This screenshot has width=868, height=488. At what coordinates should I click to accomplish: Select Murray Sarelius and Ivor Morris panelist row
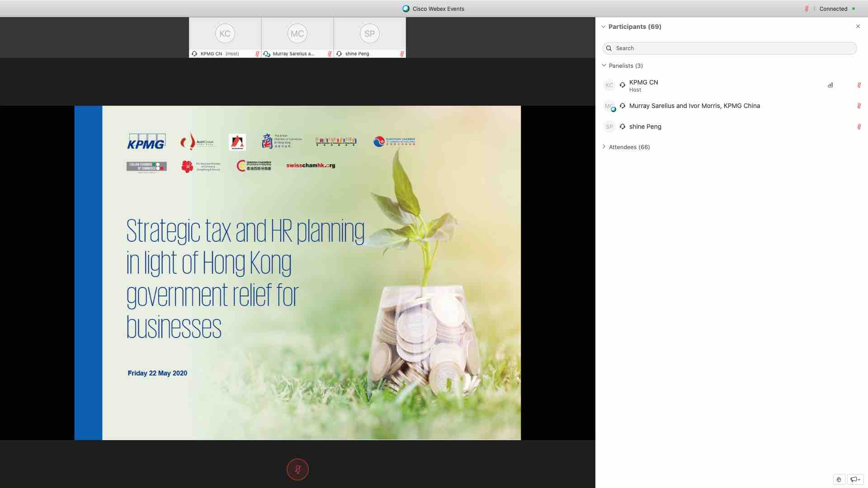tap(694, 106)
